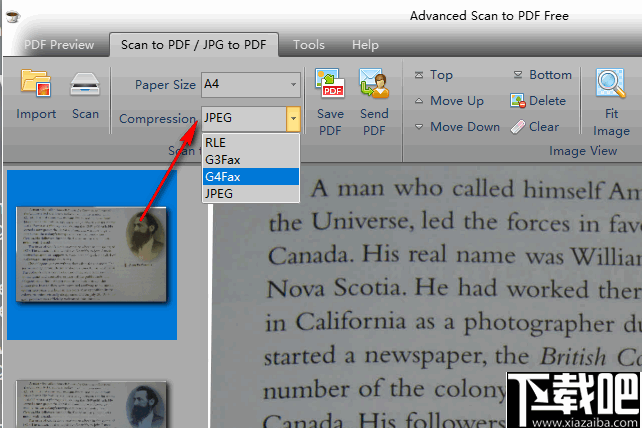
Task: Click the Send PDF icon
Action: [x=374, y=83]
